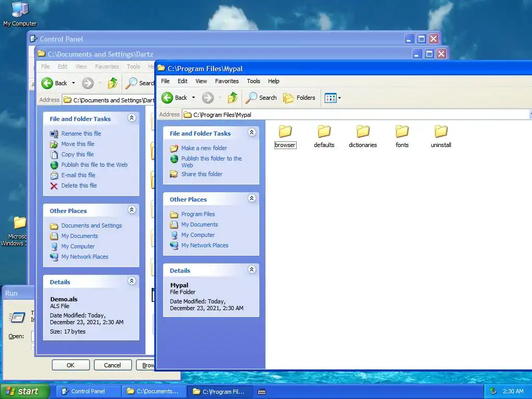
Task: Click Delete this file
Action: point(79,185)
